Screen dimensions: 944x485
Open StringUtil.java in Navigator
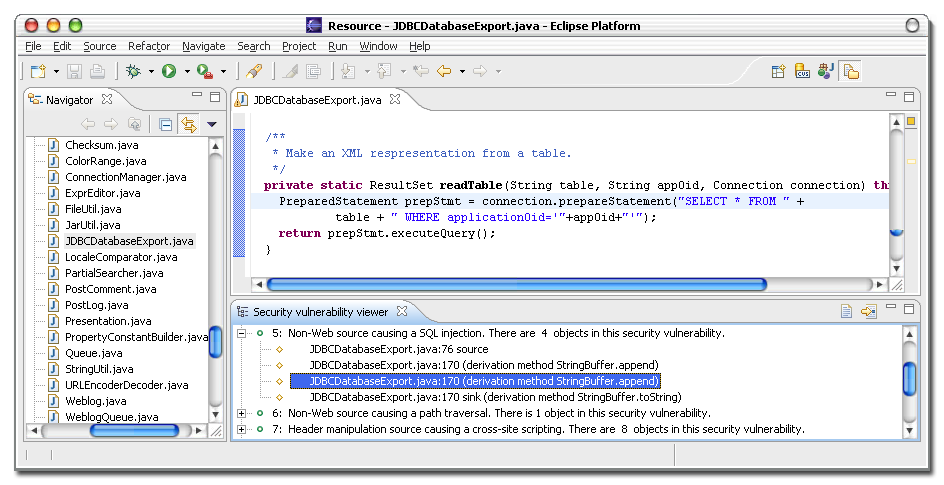(100, 369)
